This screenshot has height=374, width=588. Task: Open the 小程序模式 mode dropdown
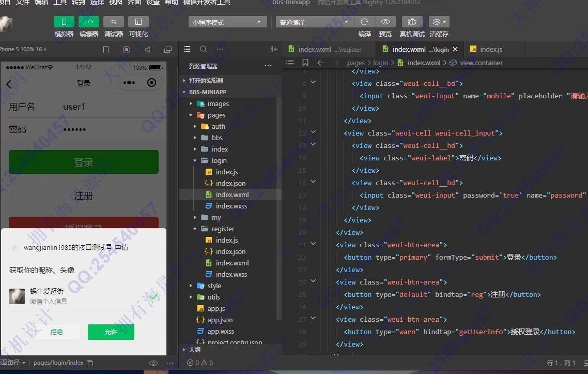pos(227,22)
